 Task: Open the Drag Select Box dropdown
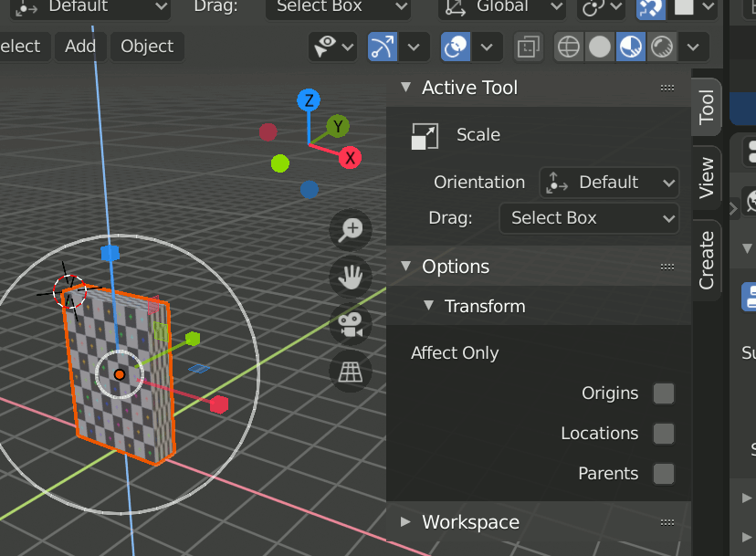[x=589, y=218]
